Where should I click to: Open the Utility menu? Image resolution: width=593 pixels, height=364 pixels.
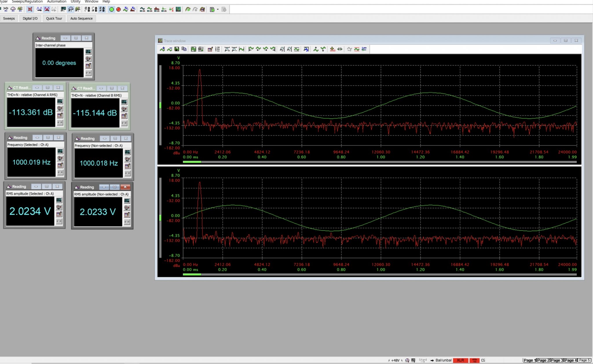76,1
